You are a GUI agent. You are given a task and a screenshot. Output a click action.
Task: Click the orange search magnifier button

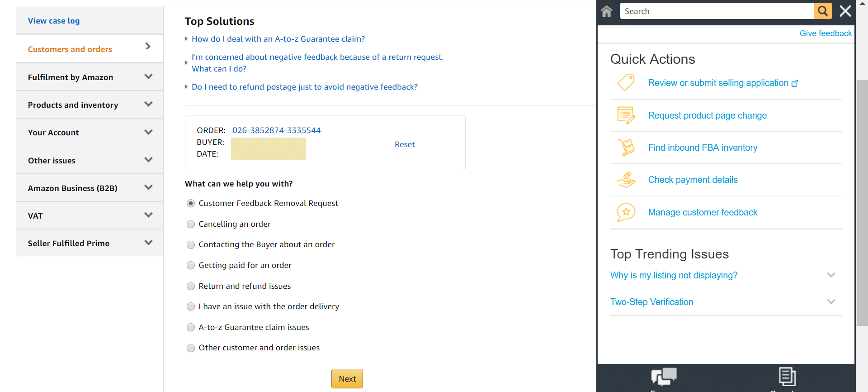tap(823, 11)
